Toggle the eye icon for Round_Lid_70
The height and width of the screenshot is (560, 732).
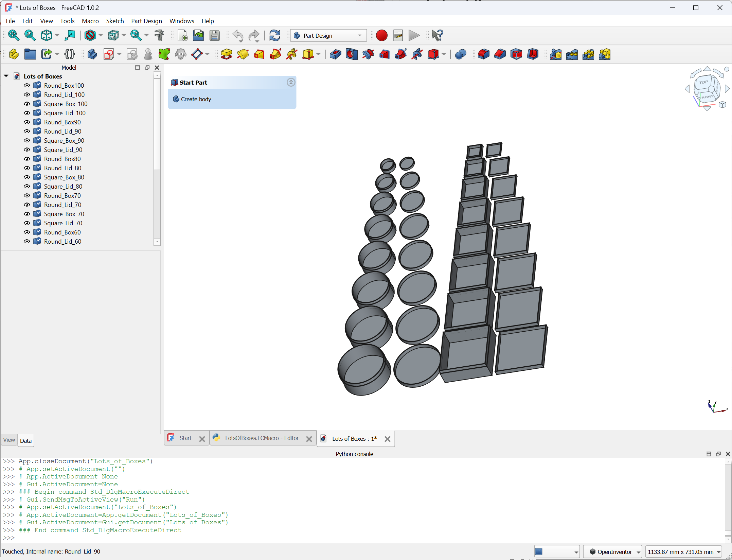[x=27, y=205]
